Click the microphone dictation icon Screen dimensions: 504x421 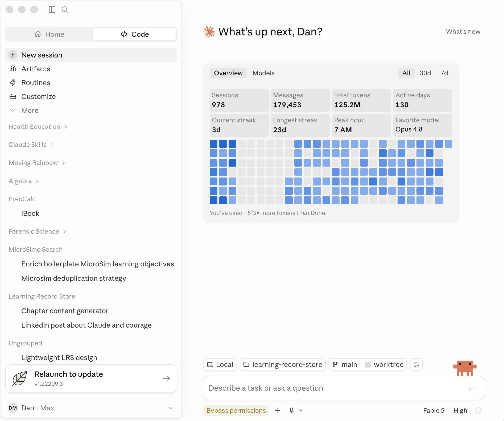coord(292,410)
